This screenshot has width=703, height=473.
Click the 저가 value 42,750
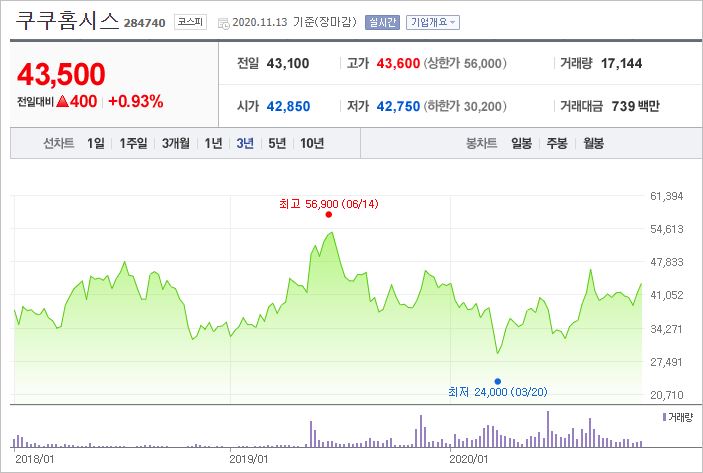(398, 107)
